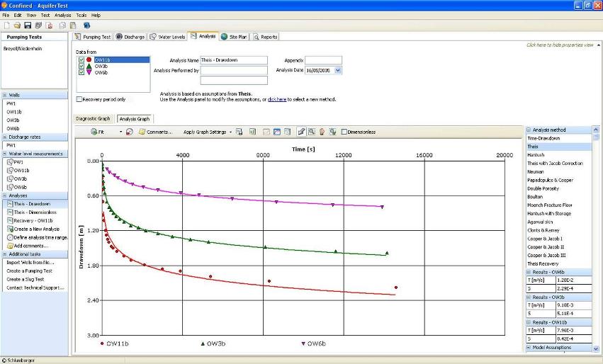Click the Paste clipboard icon in main toolbar
Viewport: 603px width, 364px height.
click(x=73, y=25)
